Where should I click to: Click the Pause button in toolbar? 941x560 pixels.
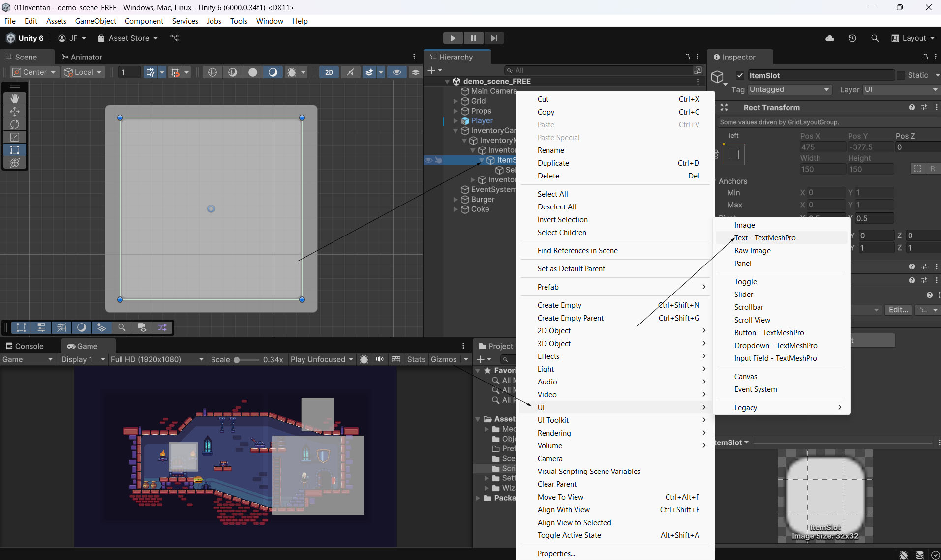tap(473, 38)
